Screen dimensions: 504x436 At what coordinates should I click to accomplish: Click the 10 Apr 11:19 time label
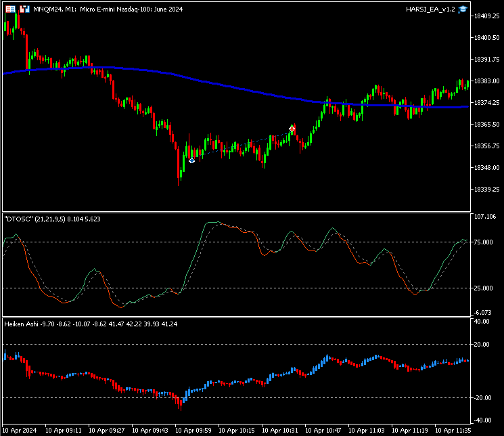click(410, 430)
